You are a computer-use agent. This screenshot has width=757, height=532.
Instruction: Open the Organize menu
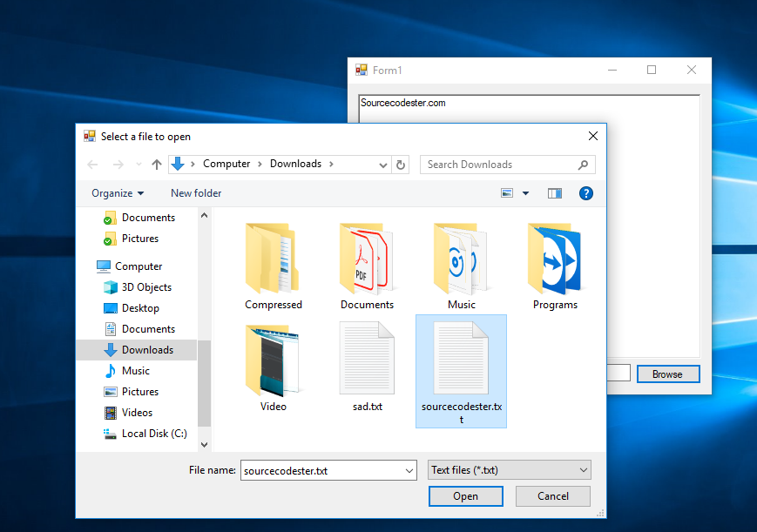118,193
